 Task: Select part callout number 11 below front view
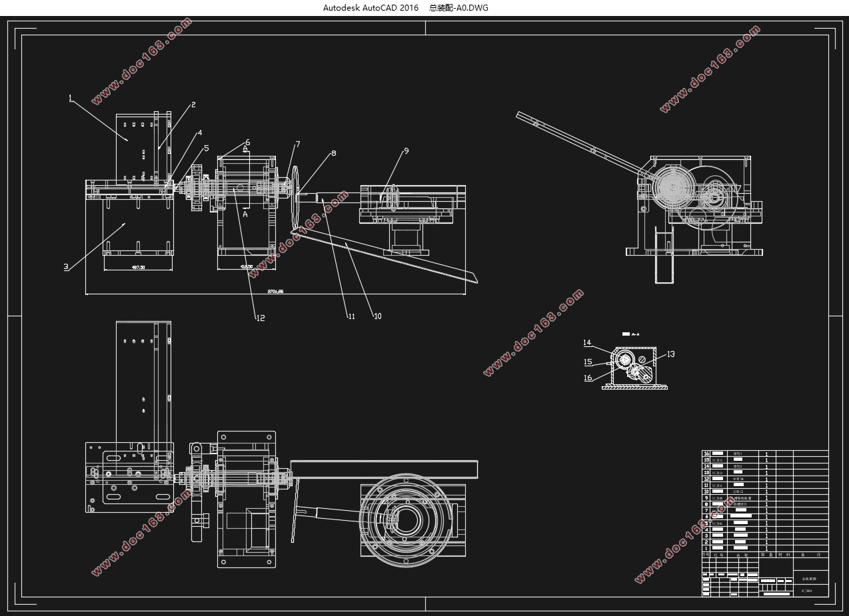pos(351,316)
